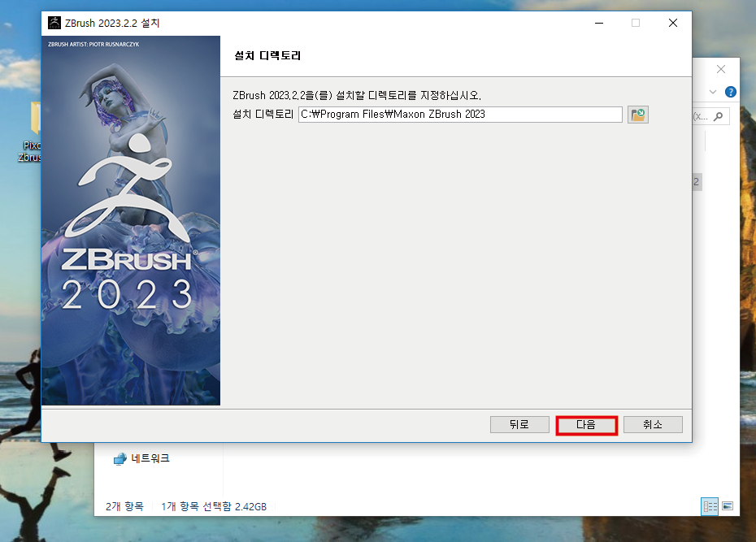Click the '2개 항목' status bar text
The height and width of the screenshot is (542, 756).
tap(124, 506)
